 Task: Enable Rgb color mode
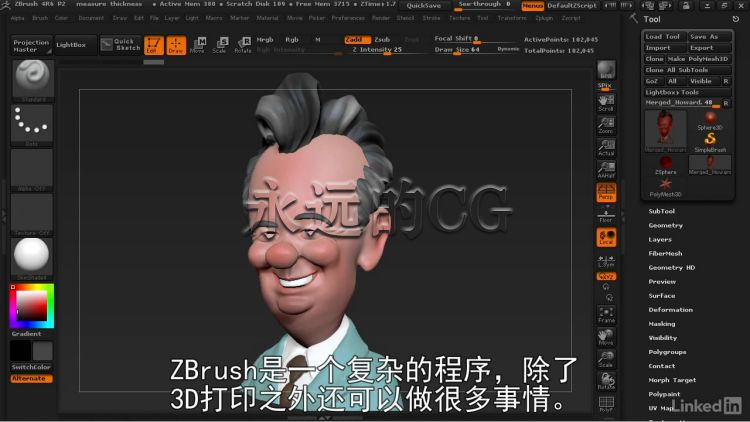point(292,40)
